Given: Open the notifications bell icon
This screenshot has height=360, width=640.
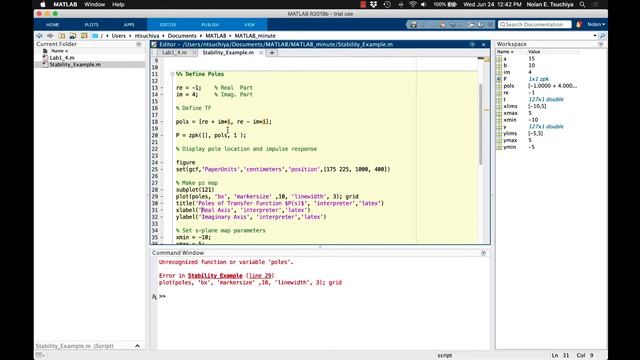Looking at the screenshot, I should point(579,24).
